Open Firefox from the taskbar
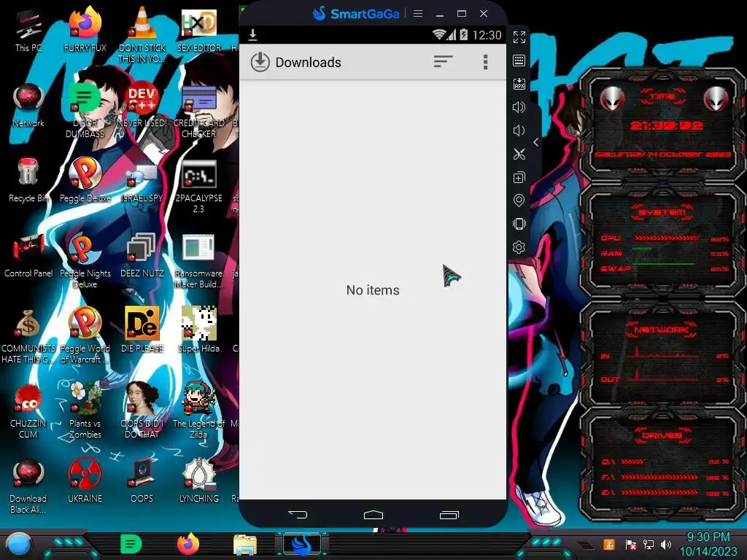This screenshot has height=560, width=747. point(188,544)
